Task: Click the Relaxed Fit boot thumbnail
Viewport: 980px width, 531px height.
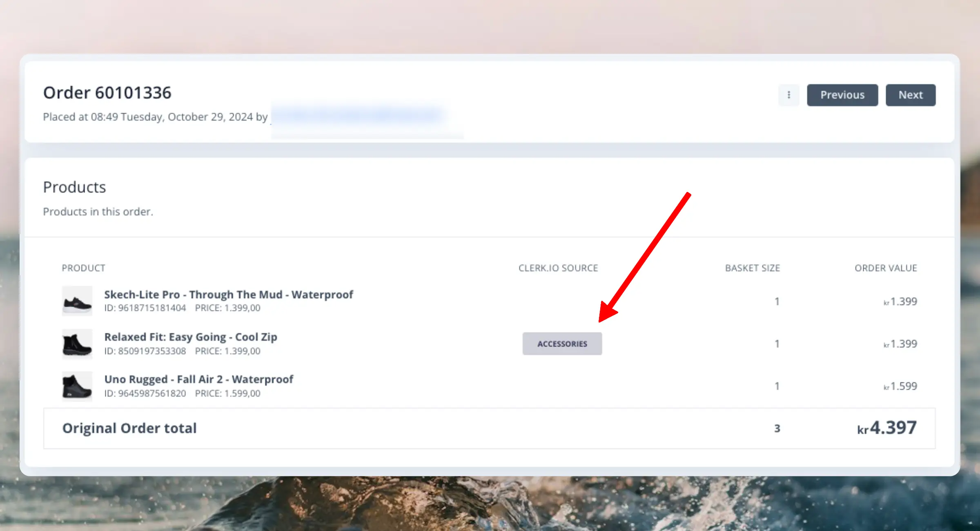Action: point(77,344)
